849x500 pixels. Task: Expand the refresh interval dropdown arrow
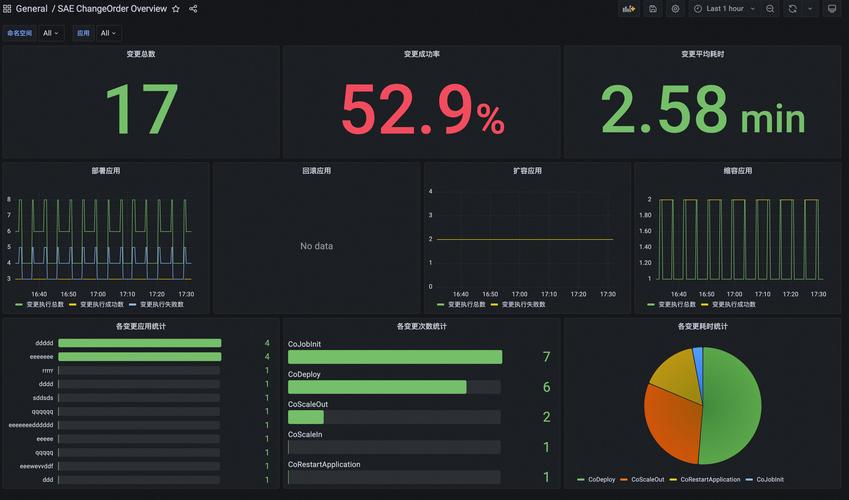810,9
